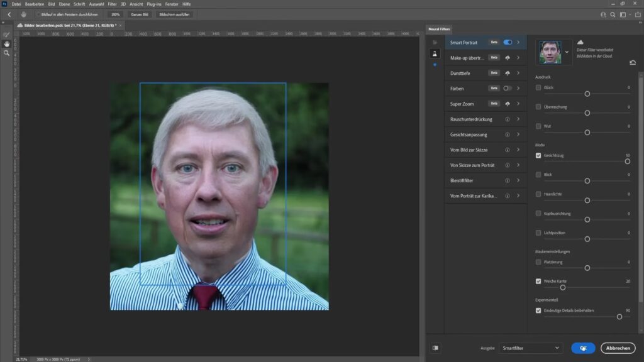Expand the face thumbnail selection chevron

tap(567, 53)
